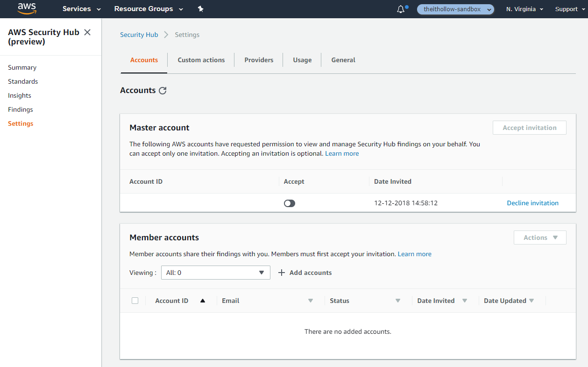This screenshot has height=367, width=588.
Task: Filter the Email column arrow
Action: (x=311, y=301)
